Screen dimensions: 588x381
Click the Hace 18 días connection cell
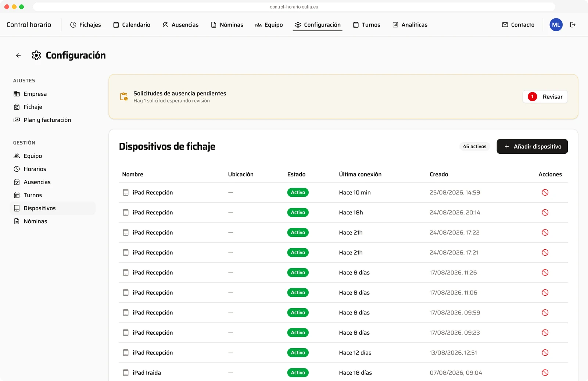[355, 373]
